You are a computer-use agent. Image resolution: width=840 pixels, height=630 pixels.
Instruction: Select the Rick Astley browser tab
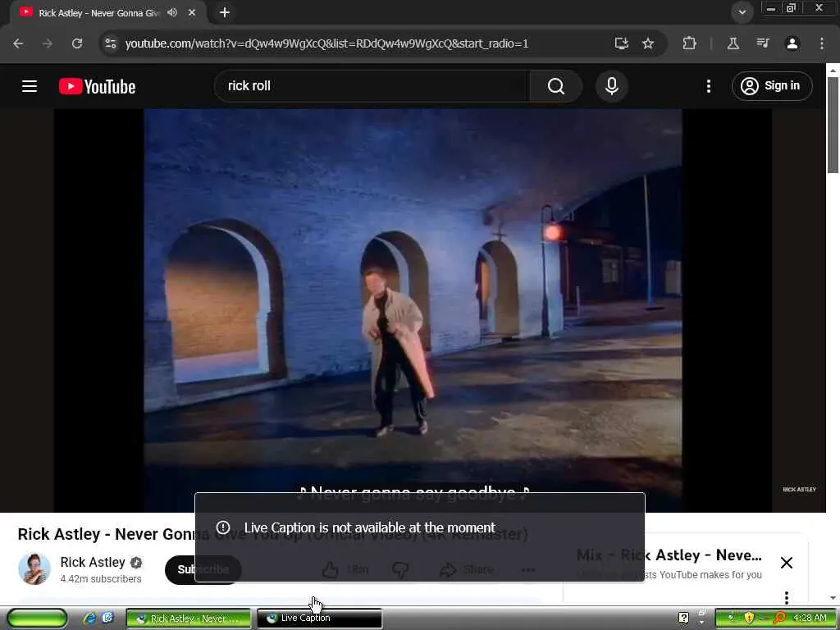[98, 13]
